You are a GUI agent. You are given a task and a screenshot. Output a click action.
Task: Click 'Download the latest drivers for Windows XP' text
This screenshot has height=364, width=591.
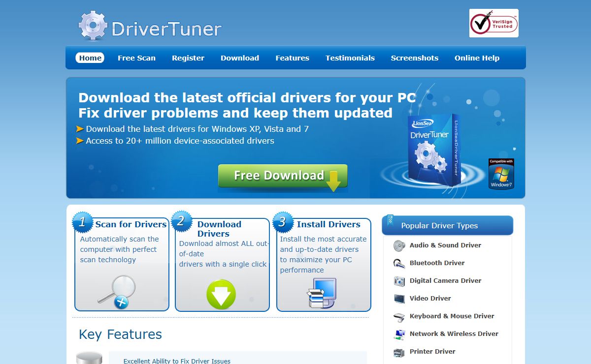click(x=197, y=129)
